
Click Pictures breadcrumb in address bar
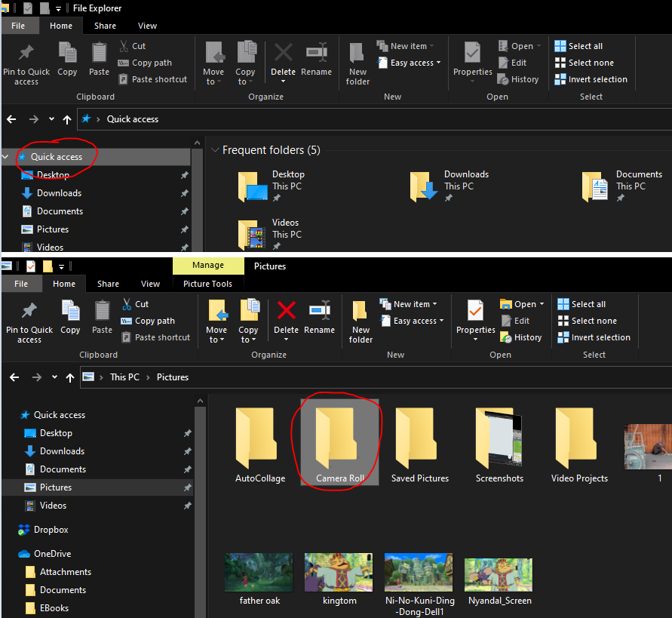(x=173, y=377)
